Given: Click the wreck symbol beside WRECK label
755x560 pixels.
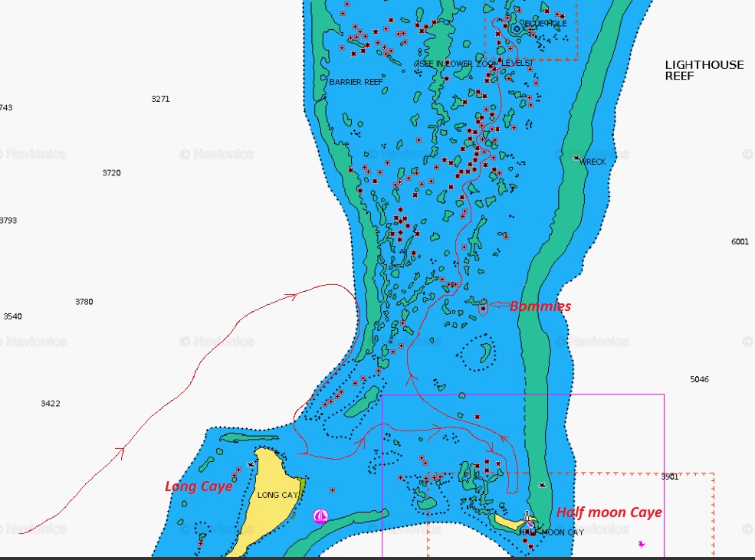Looking at the screenshot, I should point(577,158).
